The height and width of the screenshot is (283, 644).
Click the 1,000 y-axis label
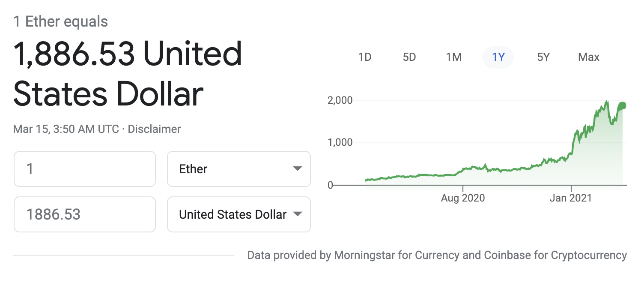pos(340,142)
